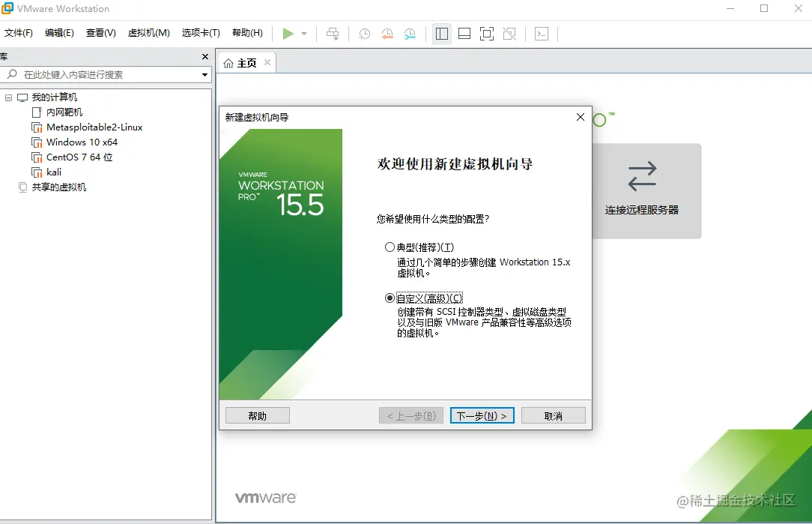812x524 pixels.
Task: Select the CentOS 7 64 位 virtual machine
Action: [79, 157]
